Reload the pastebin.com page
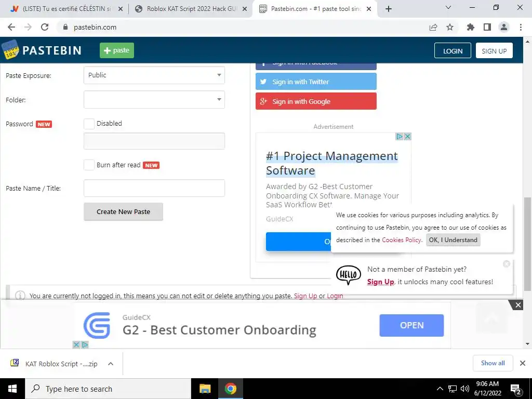The image size is (532, 399). click(x=45, y=27)
